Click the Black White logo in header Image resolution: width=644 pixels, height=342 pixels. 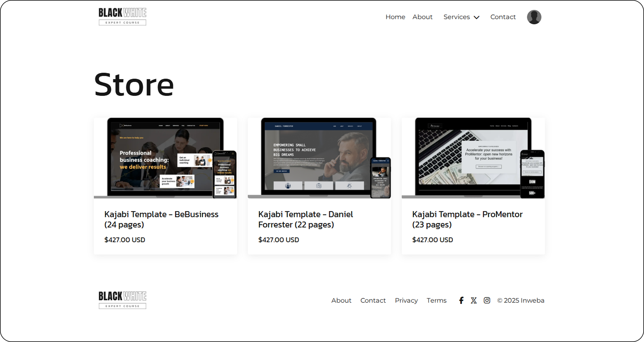[122, 17]
